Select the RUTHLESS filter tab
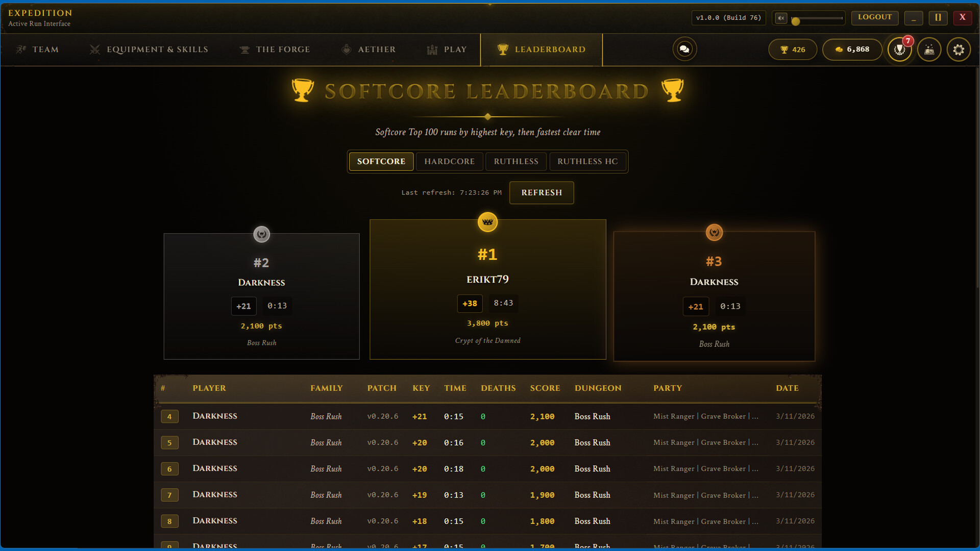Image resolution: width=980 pixels, height=551 pixels. tap(516, 161)
